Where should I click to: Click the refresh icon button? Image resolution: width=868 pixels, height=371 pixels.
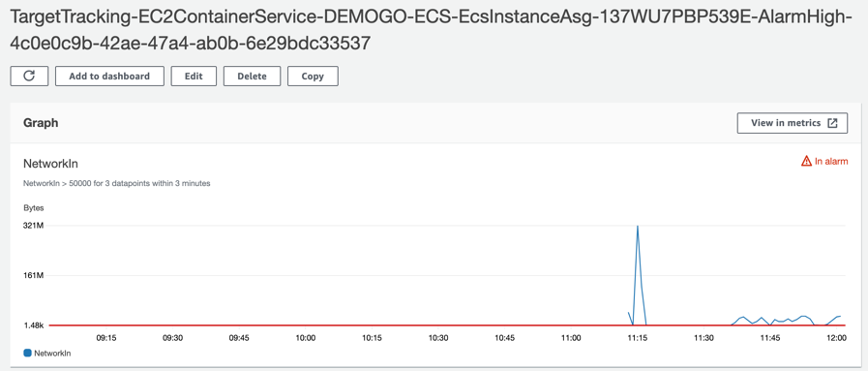click(29, 77)
